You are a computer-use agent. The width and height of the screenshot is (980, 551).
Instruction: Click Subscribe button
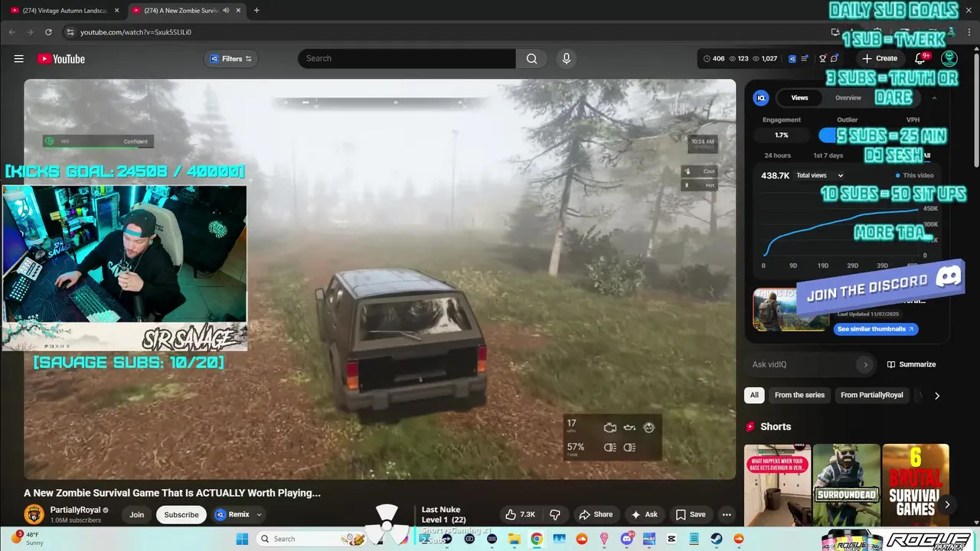181,514
